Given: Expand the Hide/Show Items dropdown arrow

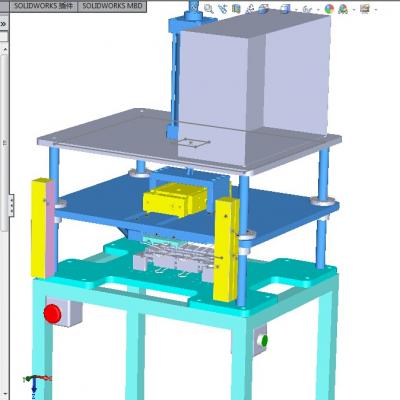Looking at the screenshot, I should click(x=318, y=10).
